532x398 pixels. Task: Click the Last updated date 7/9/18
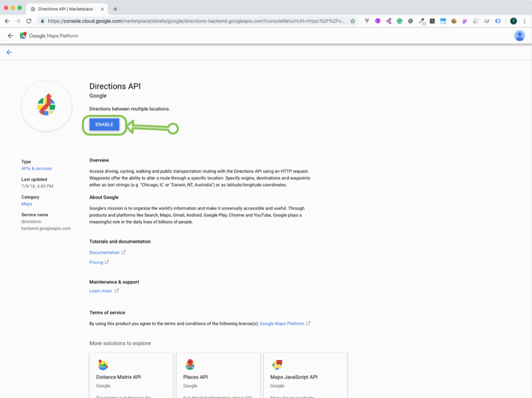tap(37, 186)
